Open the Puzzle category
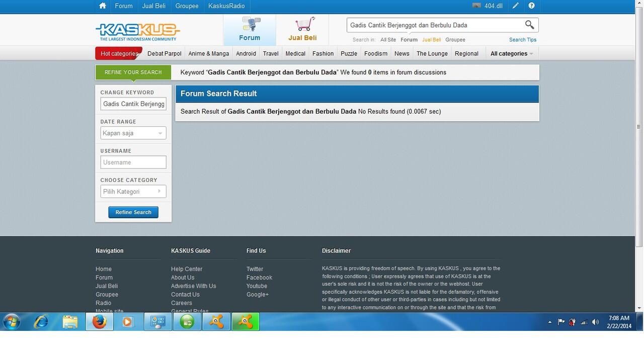 tap(349, 53)
